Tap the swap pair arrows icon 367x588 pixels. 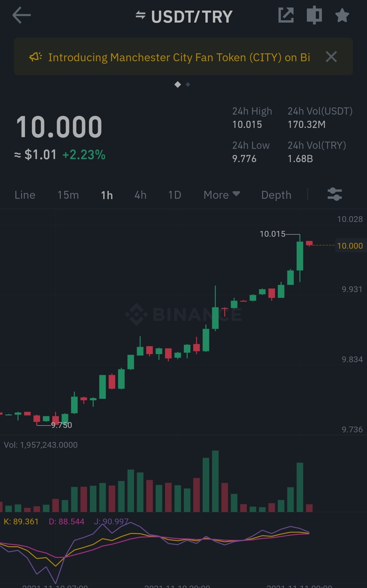click(x=140, y=15)
